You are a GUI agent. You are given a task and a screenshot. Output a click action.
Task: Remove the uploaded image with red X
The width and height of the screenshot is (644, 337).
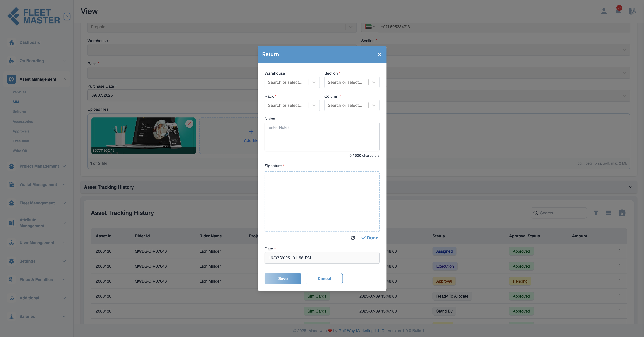189,124
